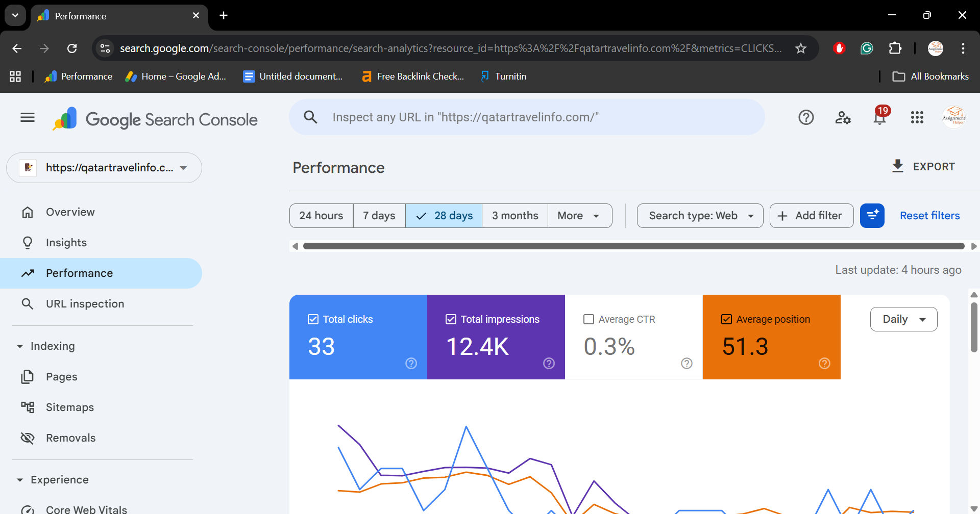Click the filter bar right scroll arrow
The height and width of the screenshot is (514, 980).
[x=973, y=246]
